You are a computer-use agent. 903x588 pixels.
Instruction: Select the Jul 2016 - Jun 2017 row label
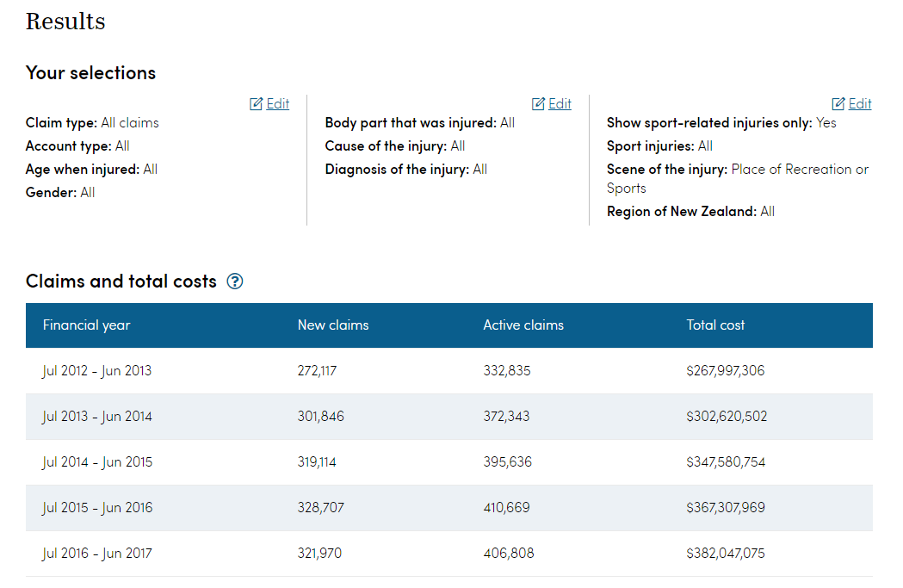97,554
